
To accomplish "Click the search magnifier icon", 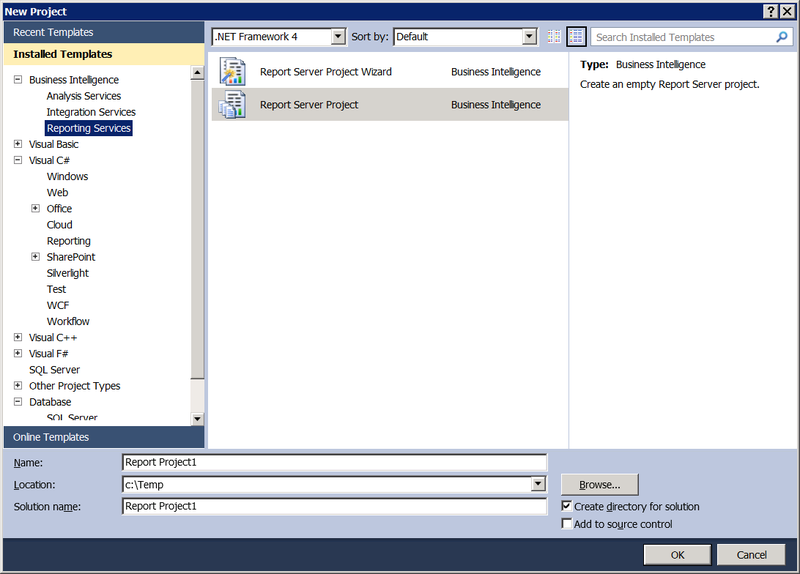I will [782, 37].
